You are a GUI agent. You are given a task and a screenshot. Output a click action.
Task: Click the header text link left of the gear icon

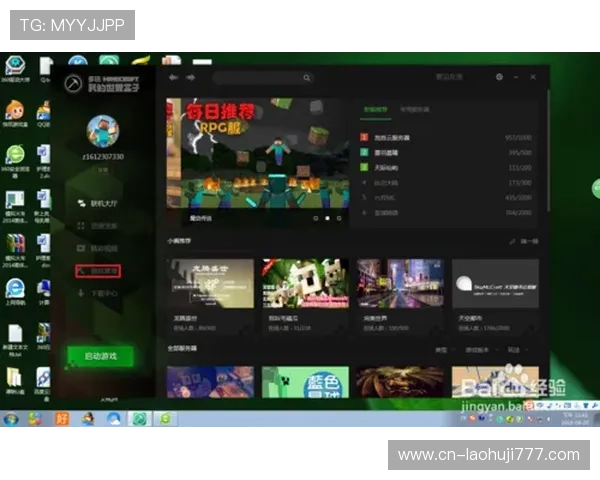tap(449, 77)
